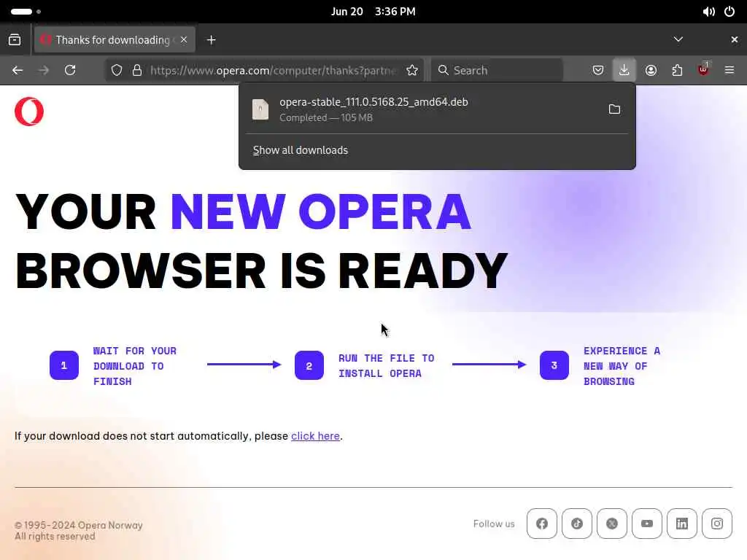Open the system power menu icon
747x560 pixels.
click(729, 12)
